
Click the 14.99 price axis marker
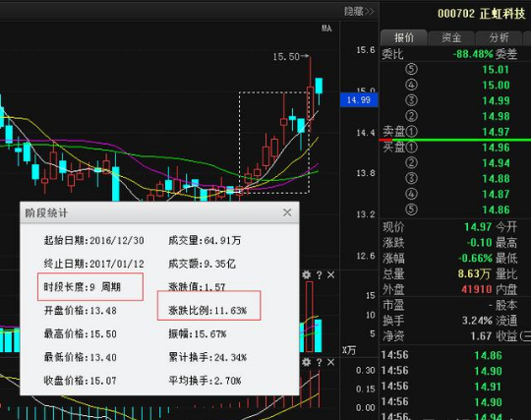coord(359,100)
